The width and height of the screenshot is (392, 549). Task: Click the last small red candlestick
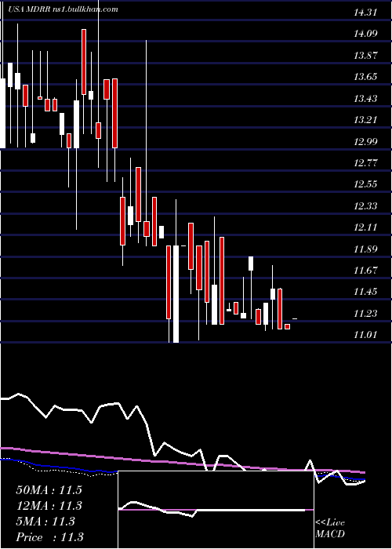pos(288,327)
